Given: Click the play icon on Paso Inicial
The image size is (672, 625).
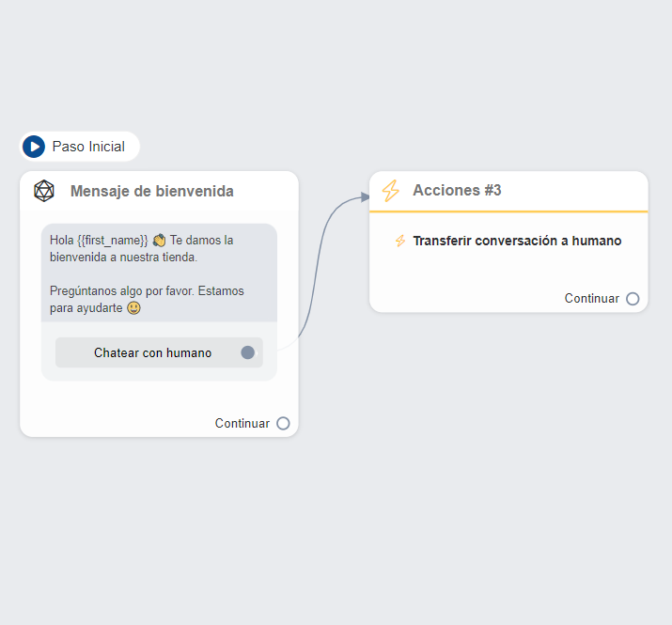Looking at the screenshot, I should tap(34, 147).
